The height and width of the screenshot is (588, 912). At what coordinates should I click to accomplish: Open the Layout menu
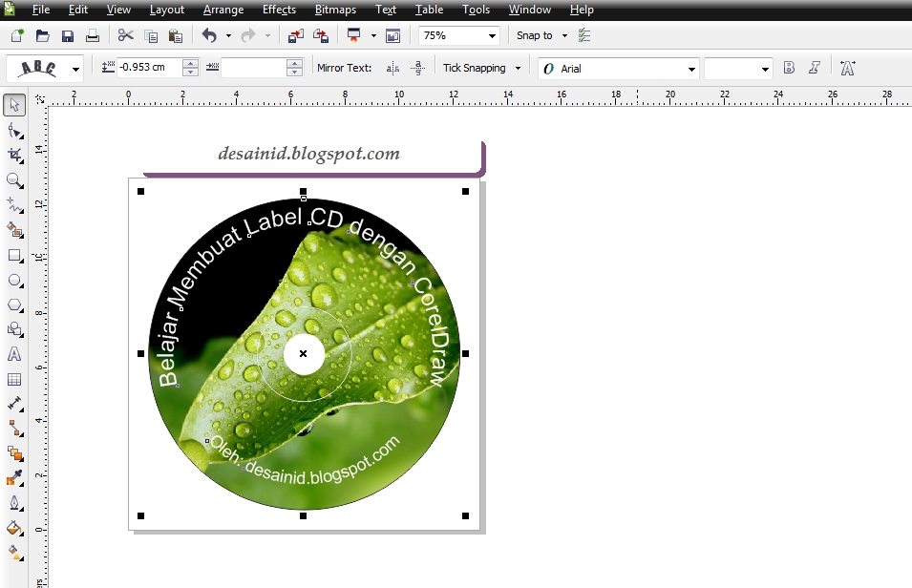tap(166, 10)
